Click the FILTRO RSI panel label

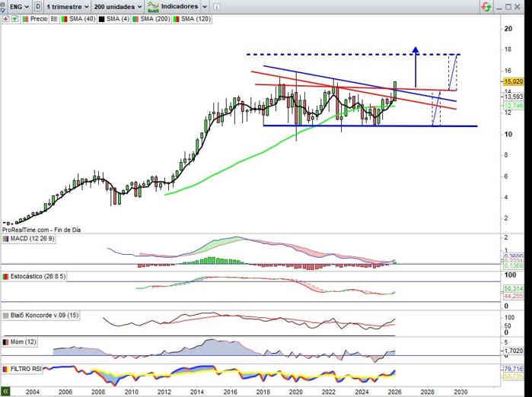click(x=26, y=368)
